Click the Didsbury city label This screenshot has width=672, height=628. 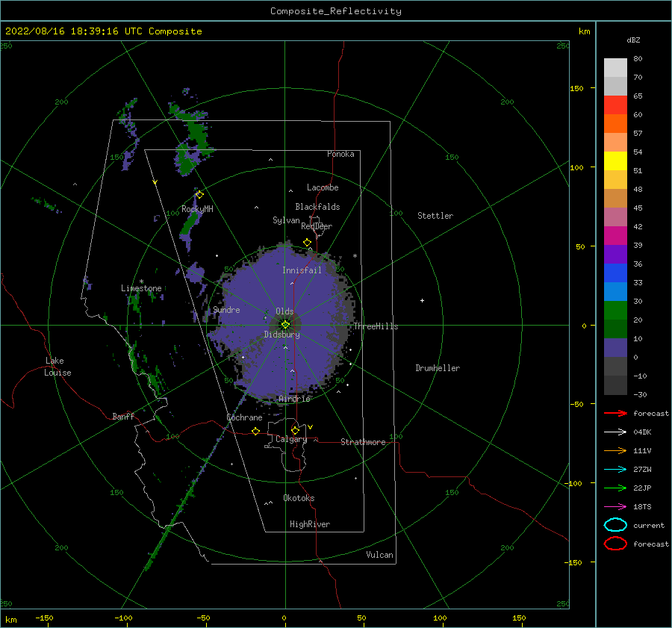[282, 335]
